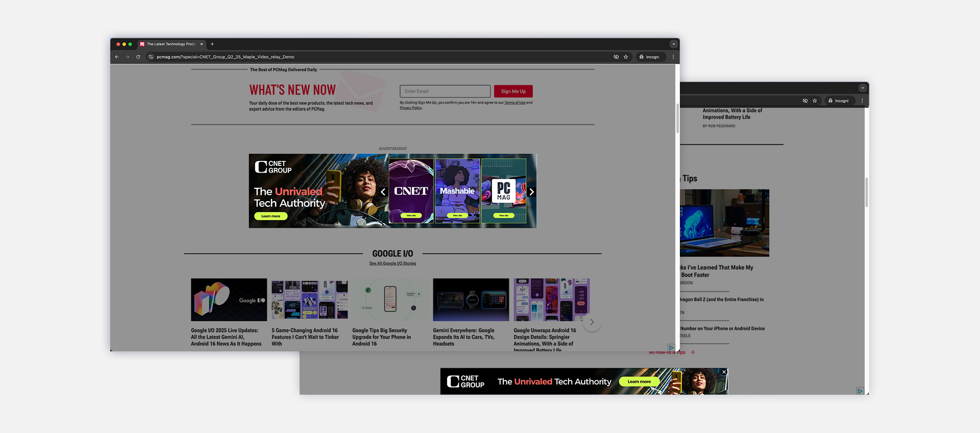Reload the PCMag page in front window

(138, 57)
